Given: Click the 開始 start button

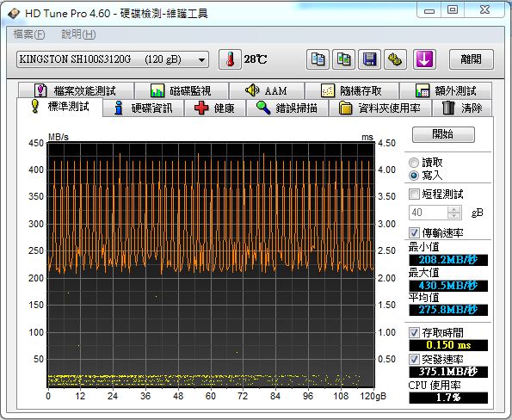Looking at the screenshot, I should [x=443, y=134].
